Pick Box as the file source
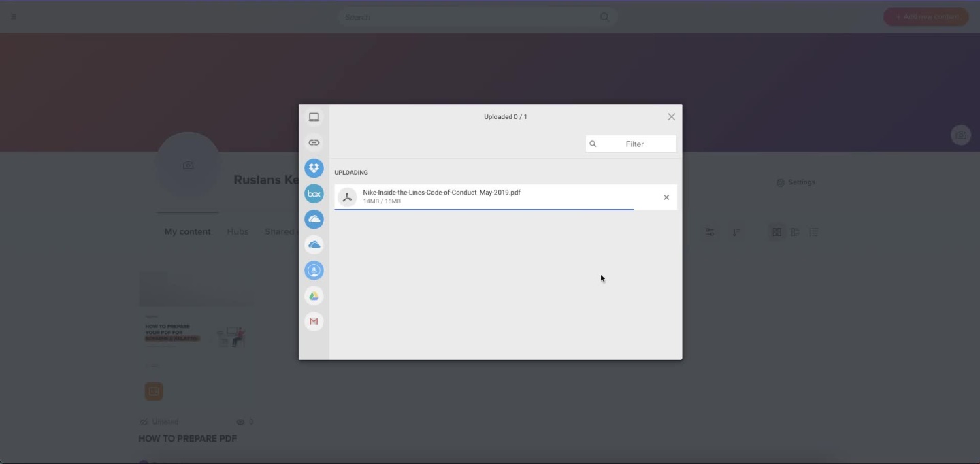The width and height of the screenshot is (980, 464). coord(314,194)
